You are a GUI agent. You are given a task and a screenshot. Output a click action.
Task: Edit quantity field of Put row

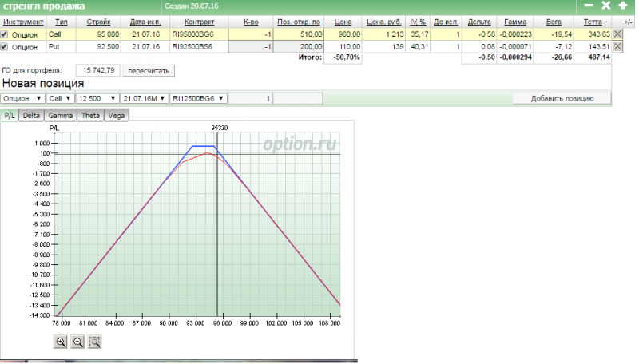pyautogui.click(x=251, y=47)
